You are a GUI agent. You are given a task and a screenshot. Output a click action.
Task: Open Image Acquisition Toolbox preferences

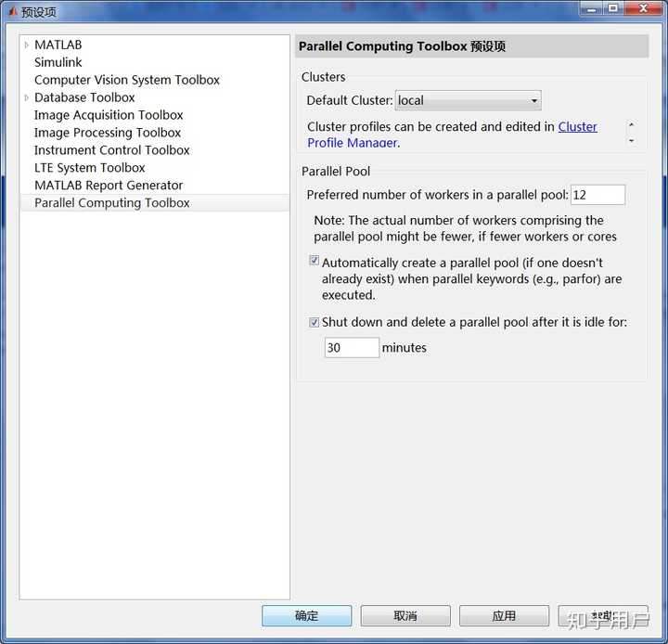109,115
